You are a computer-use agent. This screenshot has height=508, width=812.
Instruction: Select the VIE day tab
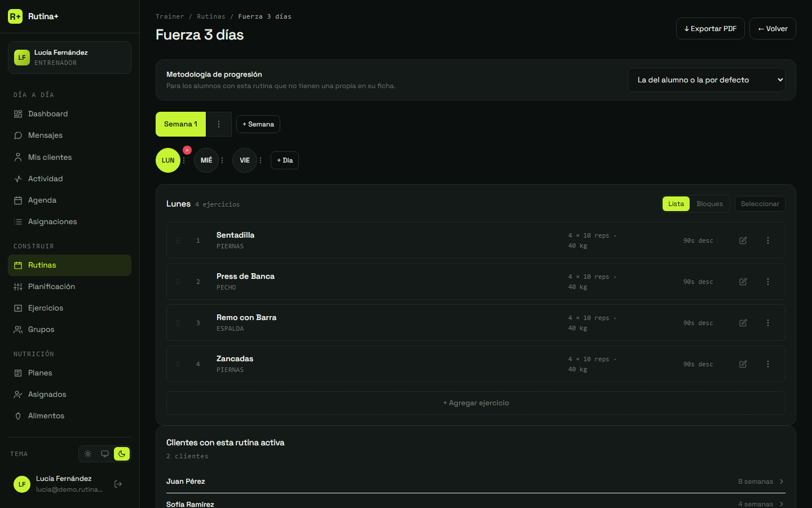(x=245, y=160)
